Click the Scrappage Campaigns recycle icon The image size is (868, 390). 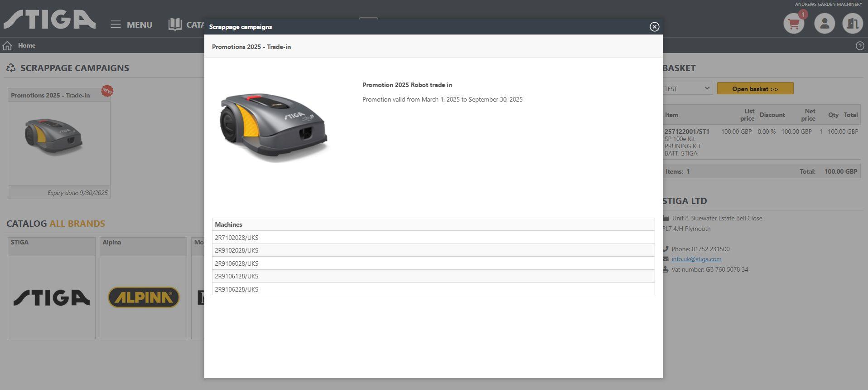coord(11,68)
